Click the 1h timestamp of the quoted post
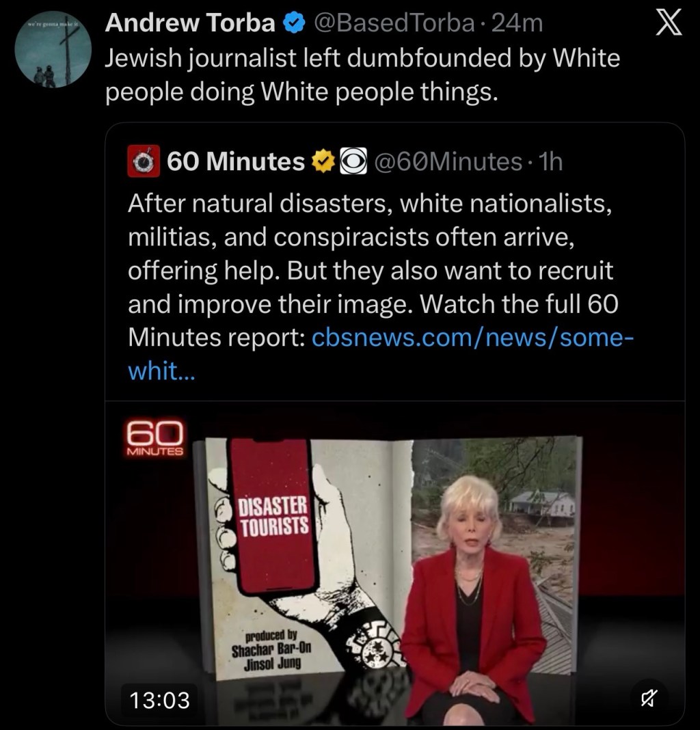This screenshot has width=700, height=730. [550, 161]
